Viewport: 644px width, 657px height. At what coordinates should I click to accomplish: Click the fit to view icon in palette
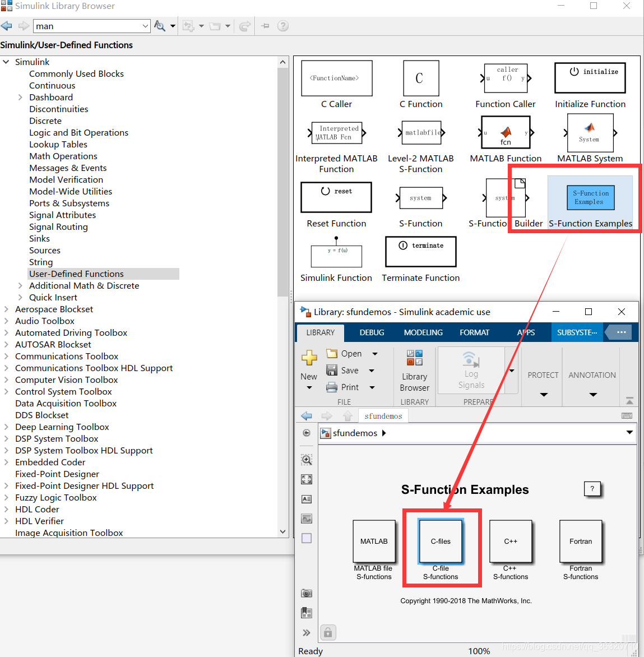307,479
